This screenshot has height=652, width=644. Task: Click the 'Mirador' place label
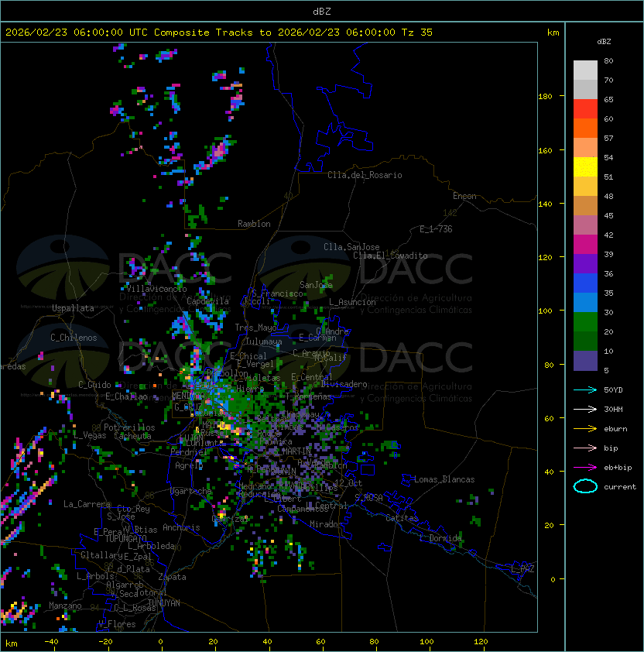[327, 524]
